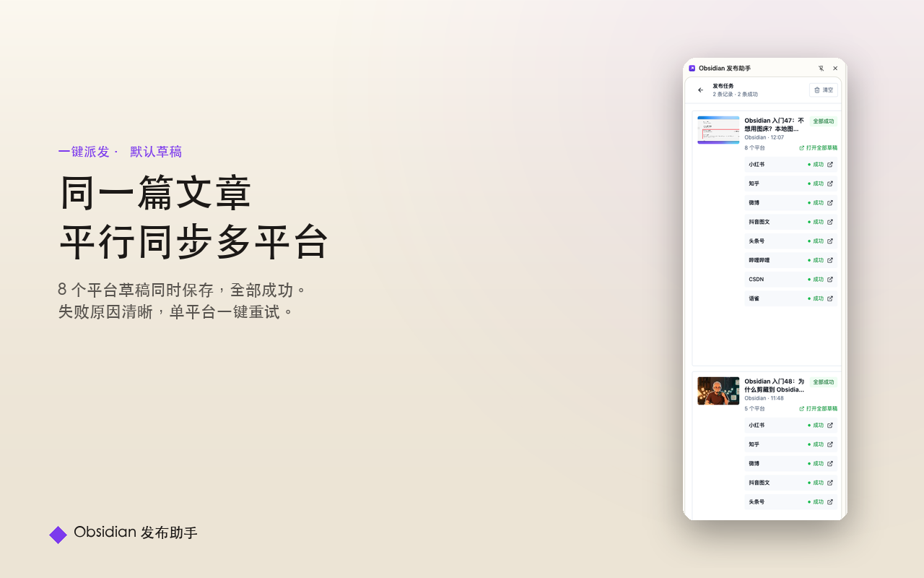The image size is (924, 578).
Task: Select the CSDN platform label
Action: (756, 280)
